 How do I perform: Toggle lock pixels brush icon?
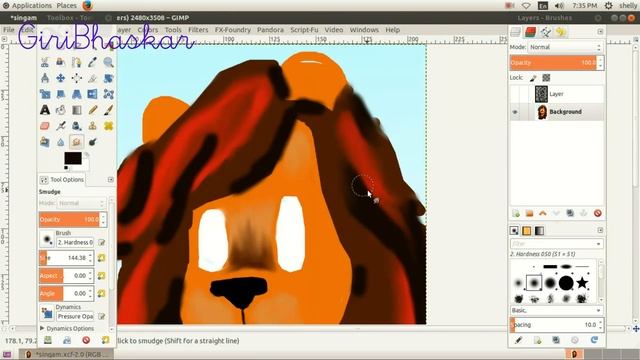tap(533, 78)
